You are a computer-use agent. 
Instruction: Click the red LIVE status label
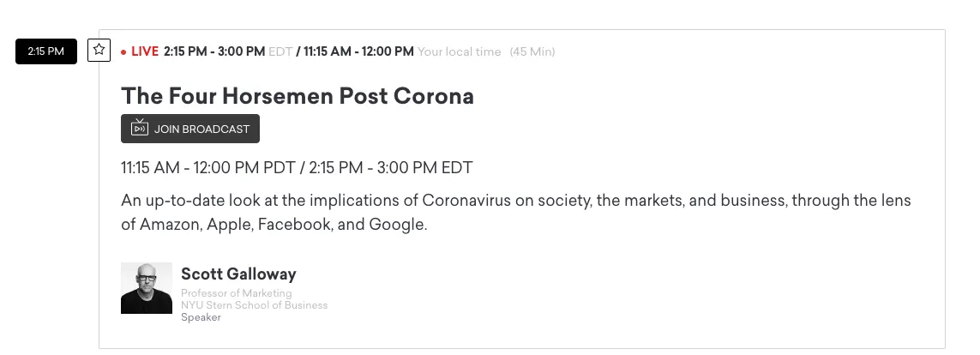tap(145, 51)
